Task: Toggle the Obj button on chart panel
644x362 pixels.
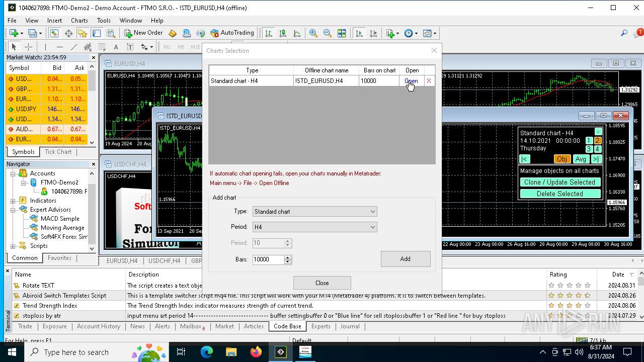Action: 561,159
